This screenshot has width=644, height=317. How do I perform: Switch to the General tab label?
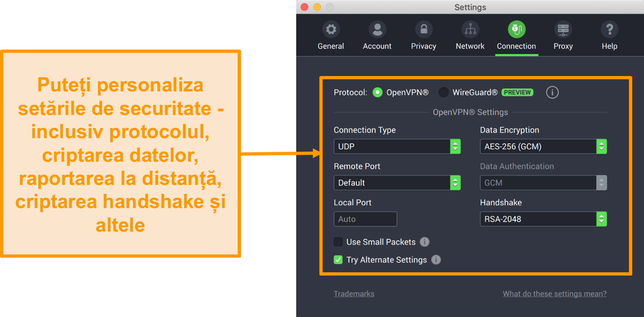[x=331, y=47]
